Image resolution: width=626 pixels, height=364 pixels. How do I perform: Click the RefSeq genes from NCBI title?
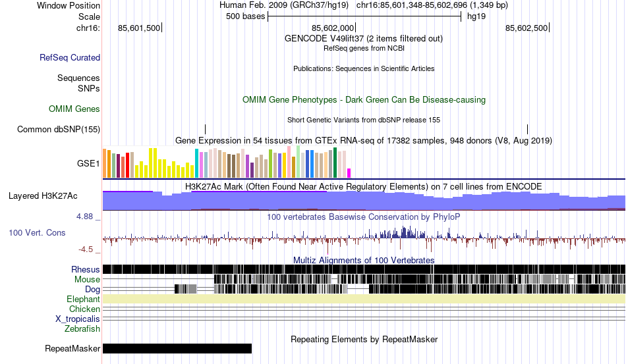pyautogui.click(x=364, y=48)
